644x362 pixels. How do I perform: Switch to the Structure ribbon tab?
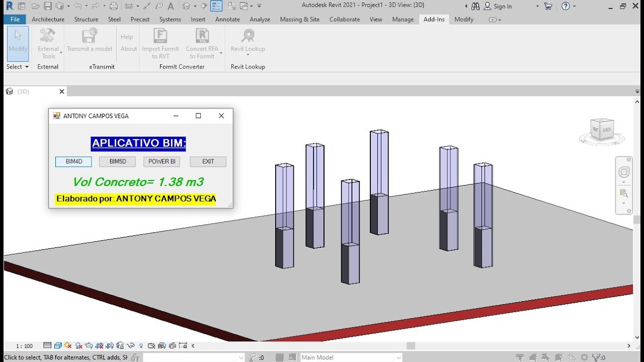(86, 19)
